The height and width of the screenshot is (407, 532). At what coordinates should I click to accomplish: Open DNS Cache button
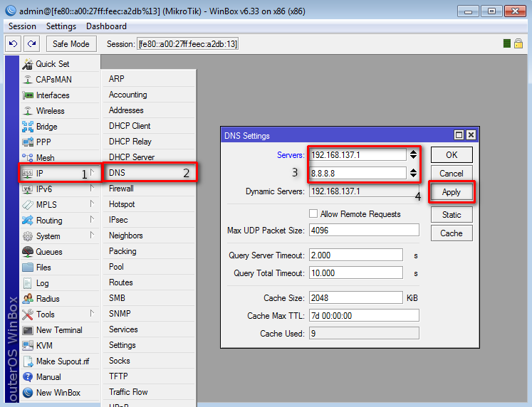(x=452, y=233)
